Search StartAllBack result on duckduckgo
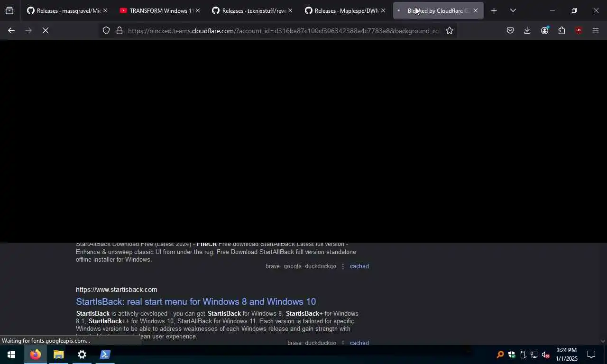607x364 pixels. 321,266
